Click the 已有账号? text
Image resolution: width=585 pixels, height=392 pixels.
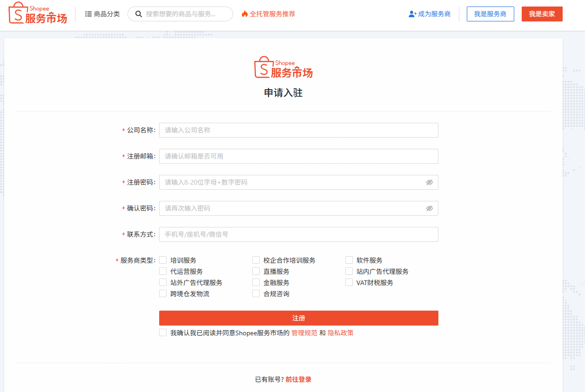(269, 379)
